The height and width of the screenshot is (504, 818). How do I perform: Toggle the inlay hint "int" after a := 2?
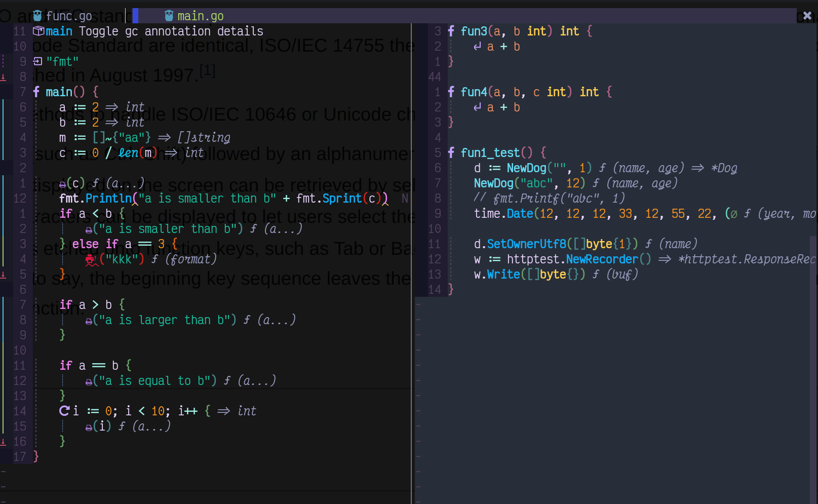(134, 107)
